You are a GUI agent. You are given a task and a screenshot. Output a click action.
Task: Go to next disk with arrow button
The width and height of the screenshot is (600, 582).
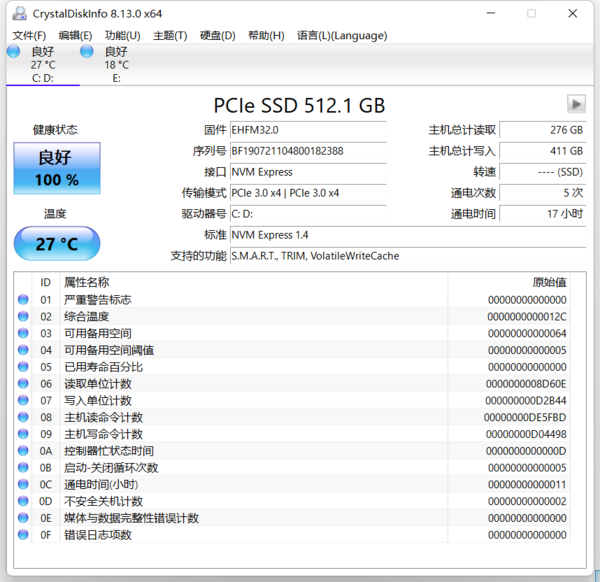tap(576, 104)
